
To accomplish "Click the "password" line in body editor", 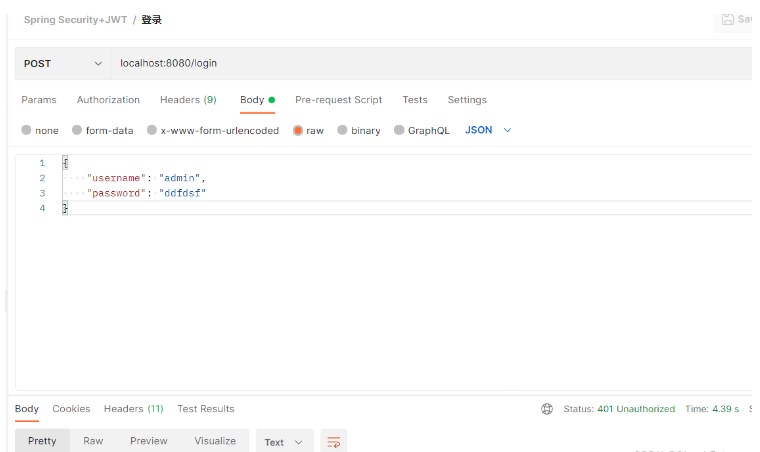I will (x=145, y=193).
